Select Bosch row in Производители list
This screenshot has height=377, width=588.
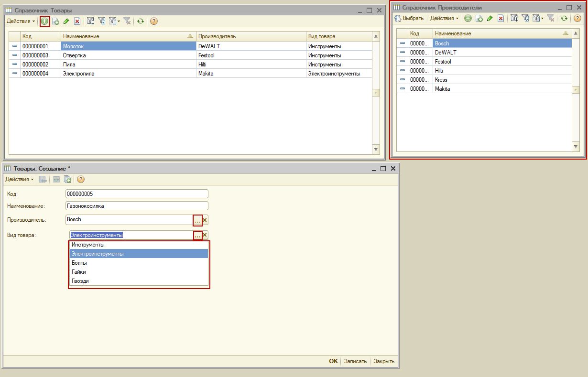484,43
